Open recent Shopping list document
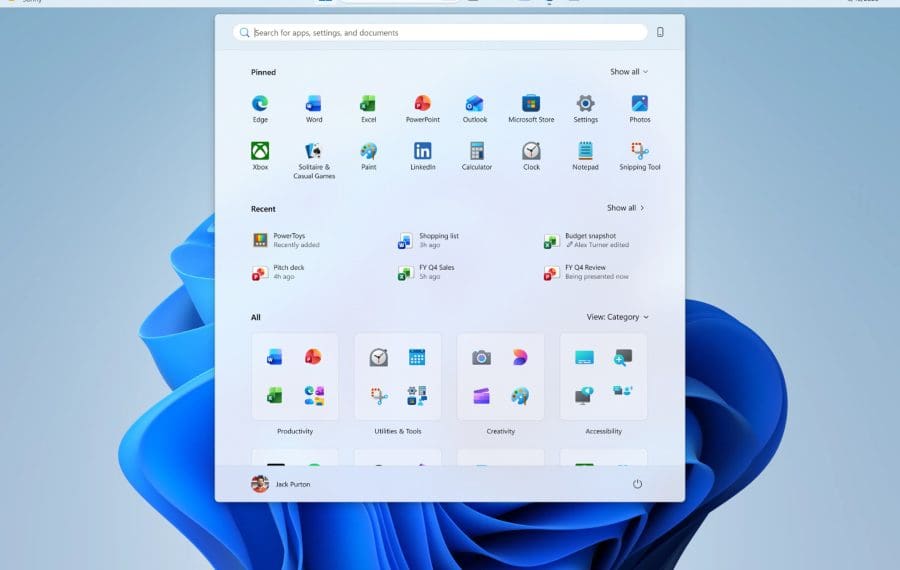This screenshot has width=900, height=570. (429, 240)
